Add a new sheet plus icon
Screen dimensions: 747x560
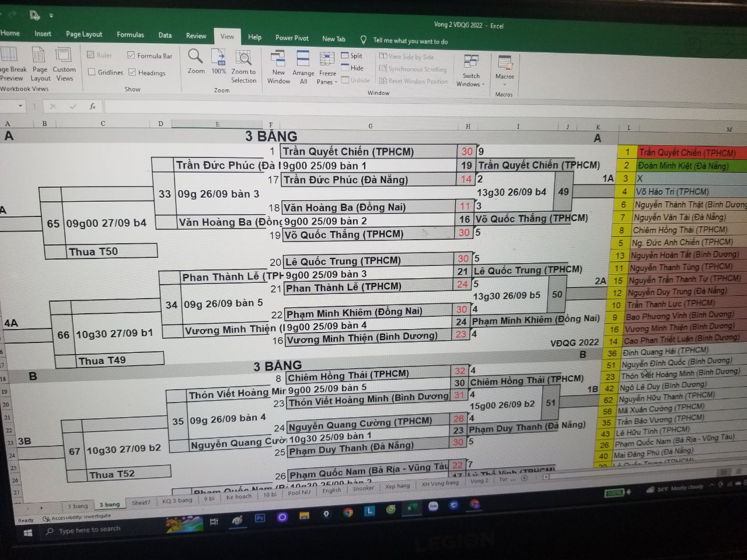click(524, 478)
